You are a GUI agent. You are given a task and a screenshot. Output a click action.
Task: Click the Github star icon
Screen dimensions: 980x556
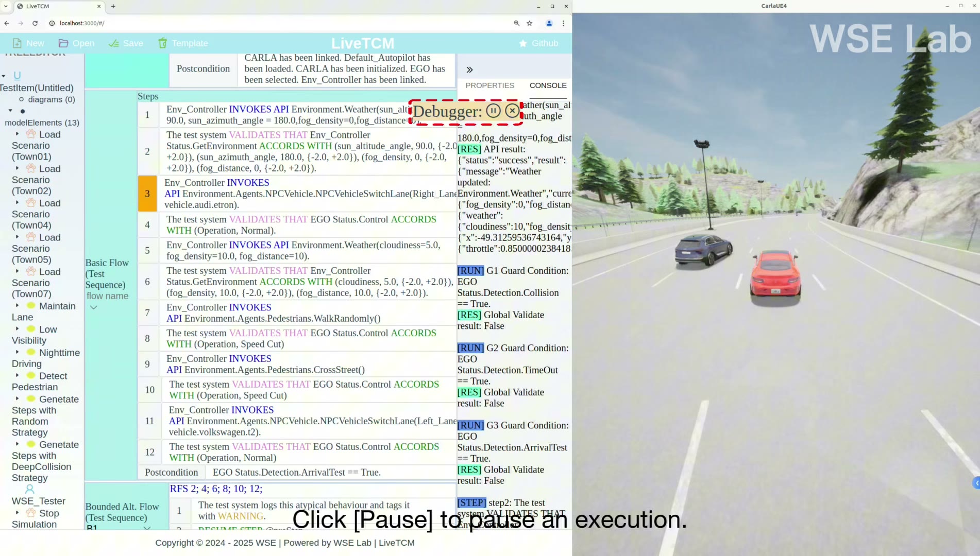coord(523,43)
